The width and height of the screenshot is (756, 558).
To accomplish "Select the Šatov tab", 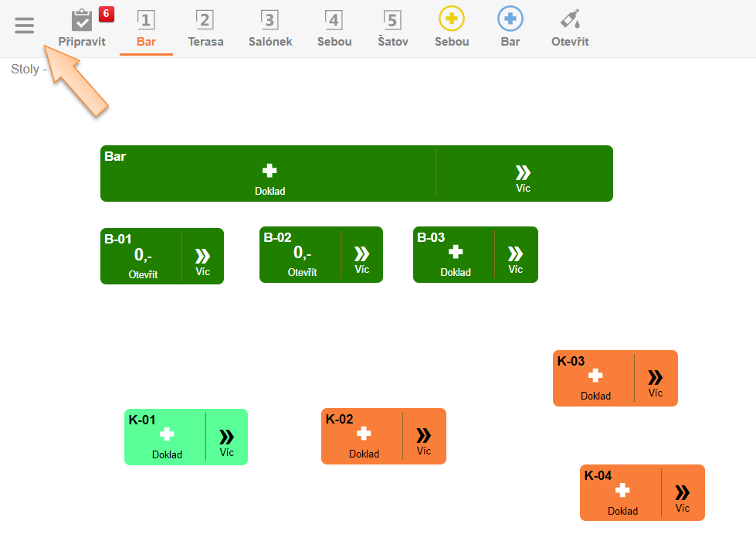I will pyautogui.click(x=393, y=28).
